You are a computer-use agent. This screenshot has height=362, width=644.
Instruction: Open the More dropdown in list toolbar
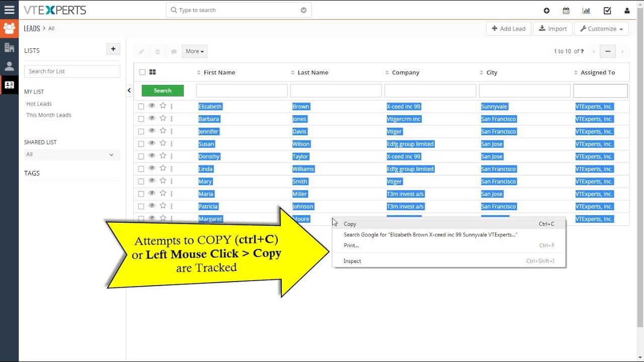click(x=195, y=51)
